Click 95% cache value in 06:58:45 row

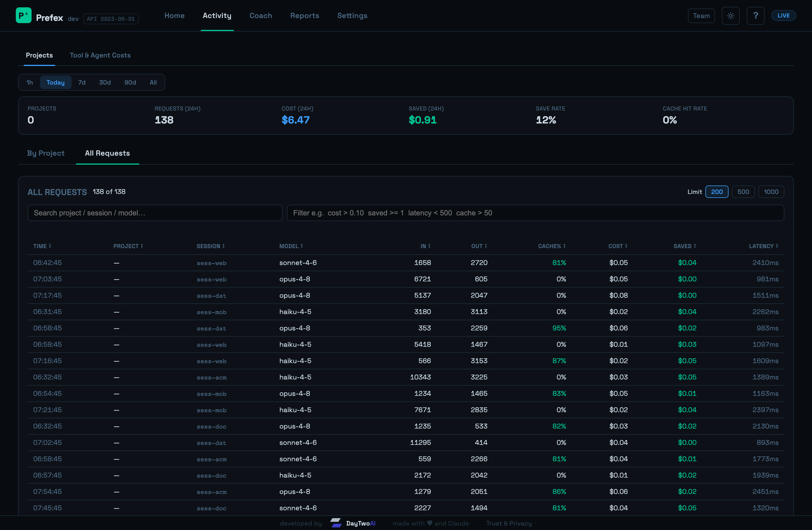(x=559, y=328)
